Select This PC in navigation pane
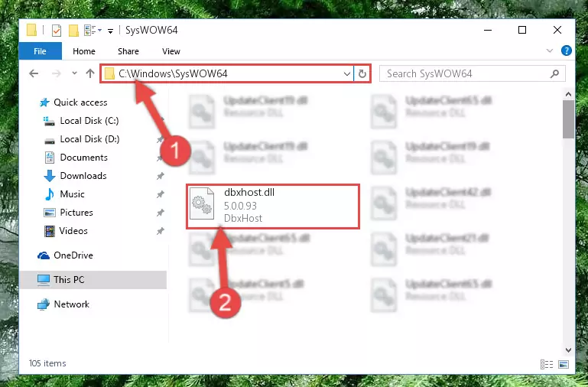This screenshot has height=387, width=588. (93, 280)
